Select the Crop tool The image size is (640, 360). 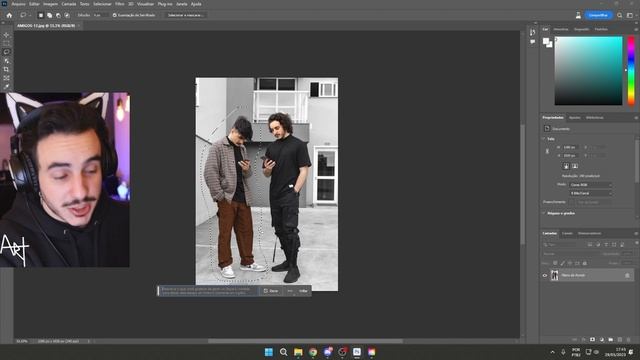coord(6,69)
